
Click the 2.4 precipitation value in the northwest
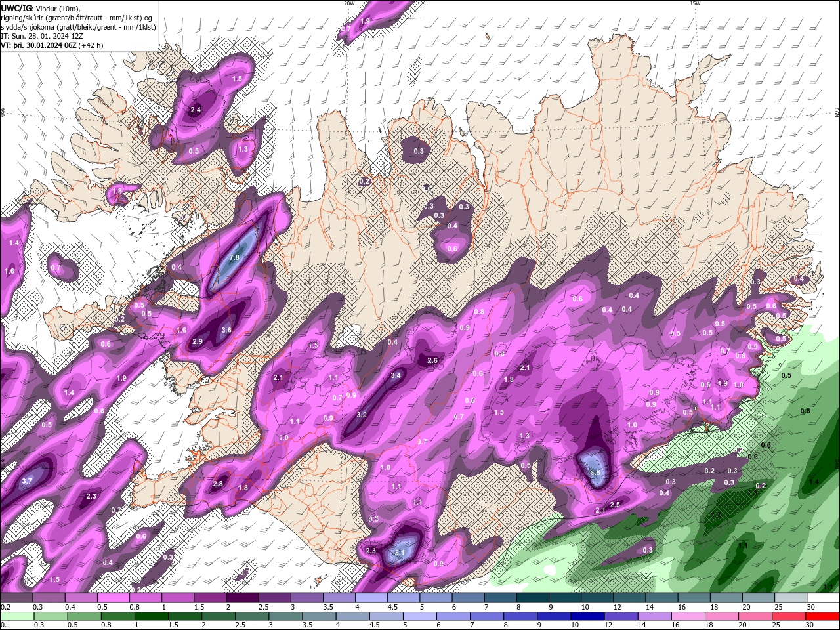[x=196, y=110]
